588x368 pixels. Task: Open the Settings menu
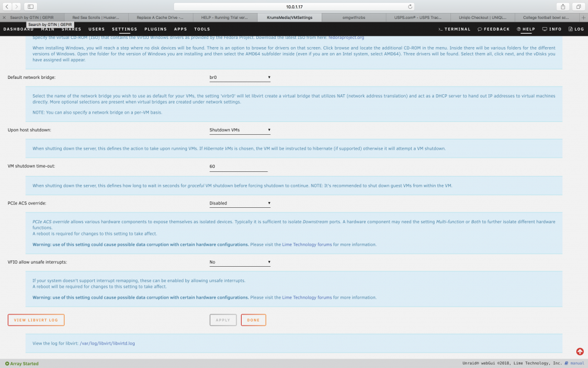[125, 29]
